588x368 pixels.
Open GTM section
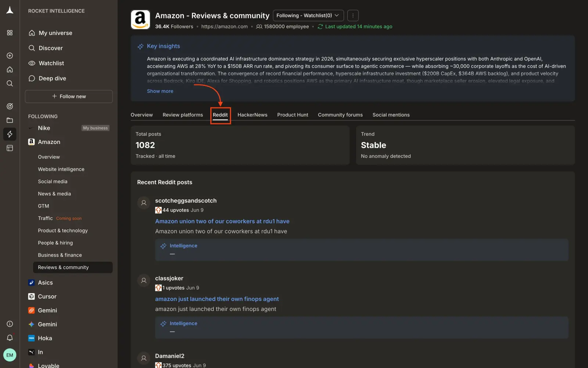[43, 206]
